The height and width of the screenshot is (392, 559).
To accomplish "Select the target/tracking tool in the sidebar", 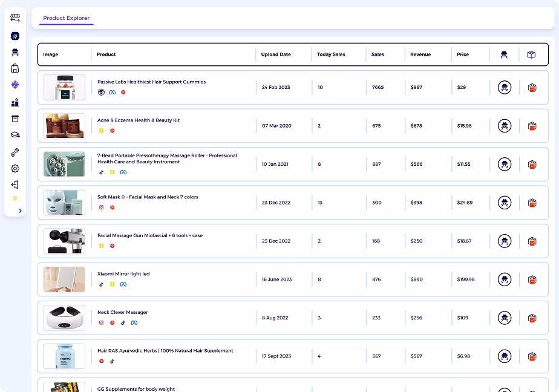I will [x=15, y=84].
